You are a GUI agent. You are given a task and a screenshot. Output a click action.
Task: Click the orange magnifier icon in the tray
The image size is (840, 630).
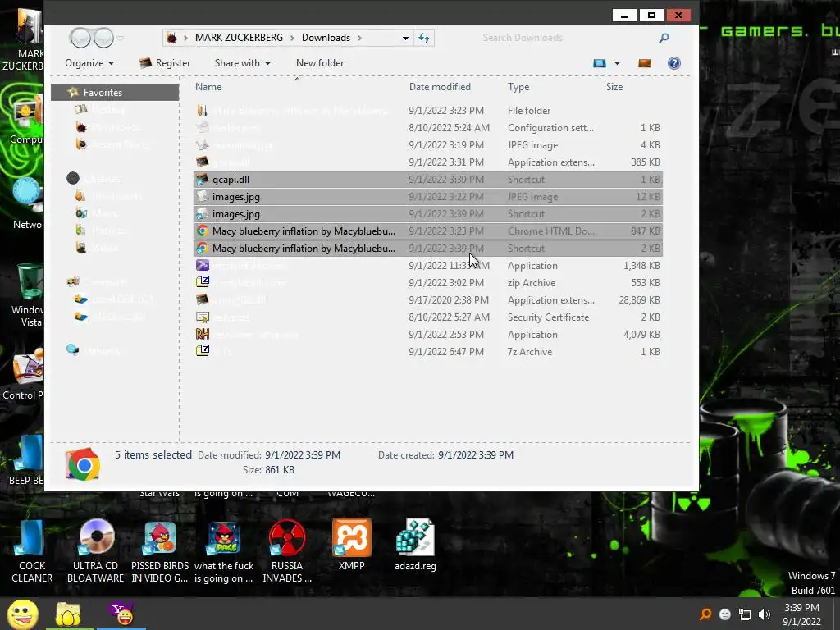click(x=705, y=614)
